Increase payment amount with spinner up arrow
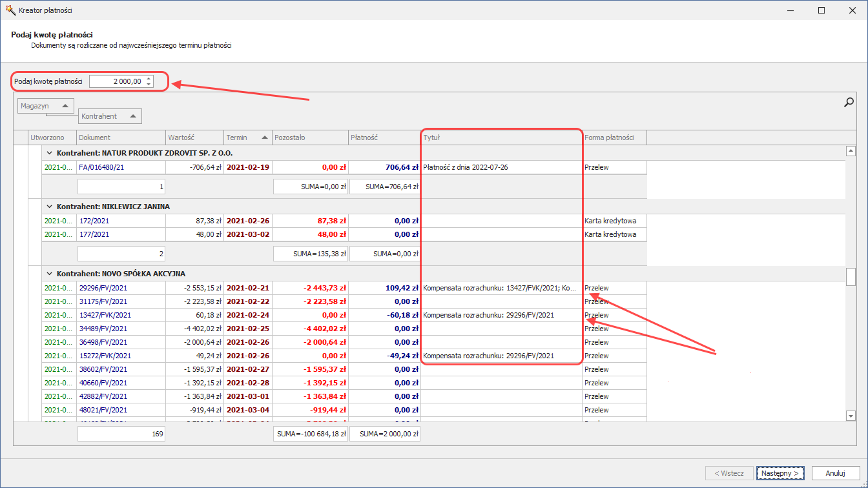This screenshot has width=868, height=488. 149,79
